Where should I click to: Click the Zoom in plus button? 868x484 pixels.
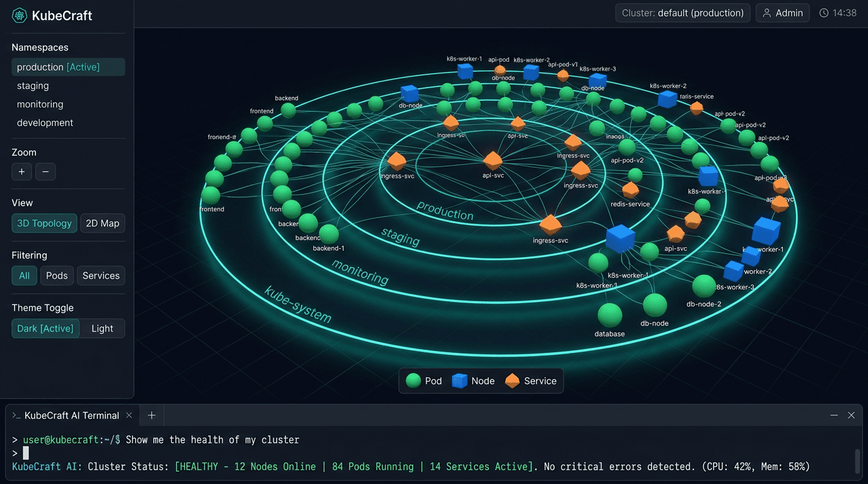[x=21, y=171]
